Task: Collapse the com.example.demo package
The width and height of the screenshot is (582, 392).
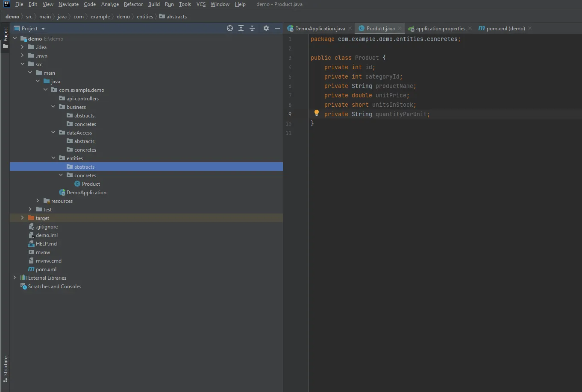Action: tap(46, 90)
